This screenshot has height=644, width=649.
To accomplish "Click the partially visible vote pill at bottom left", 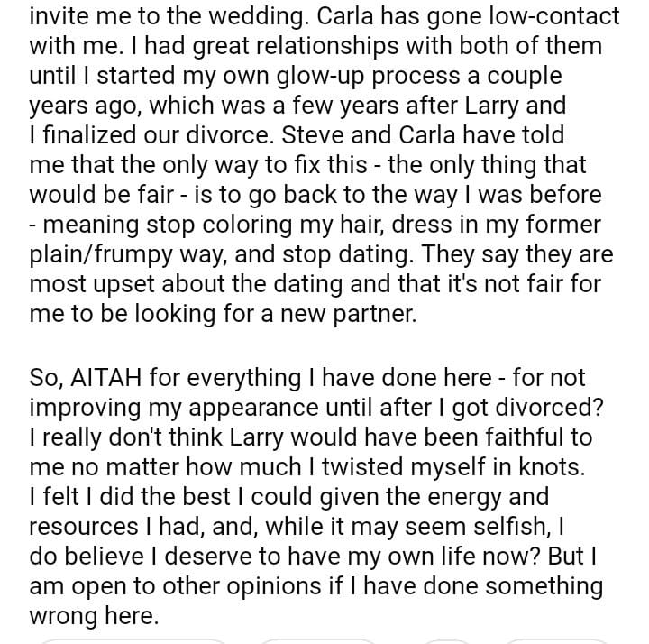I will click(133, 640).
